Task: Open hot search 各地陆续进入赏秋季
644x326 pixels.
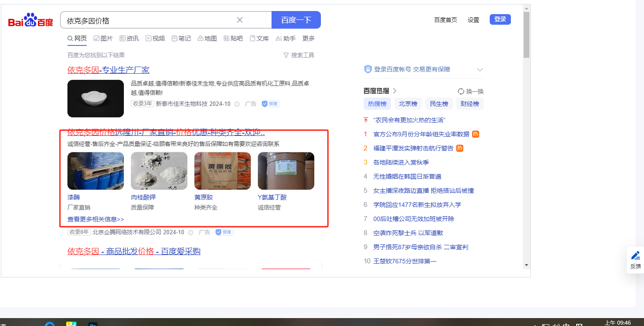Action: (401, 162)
